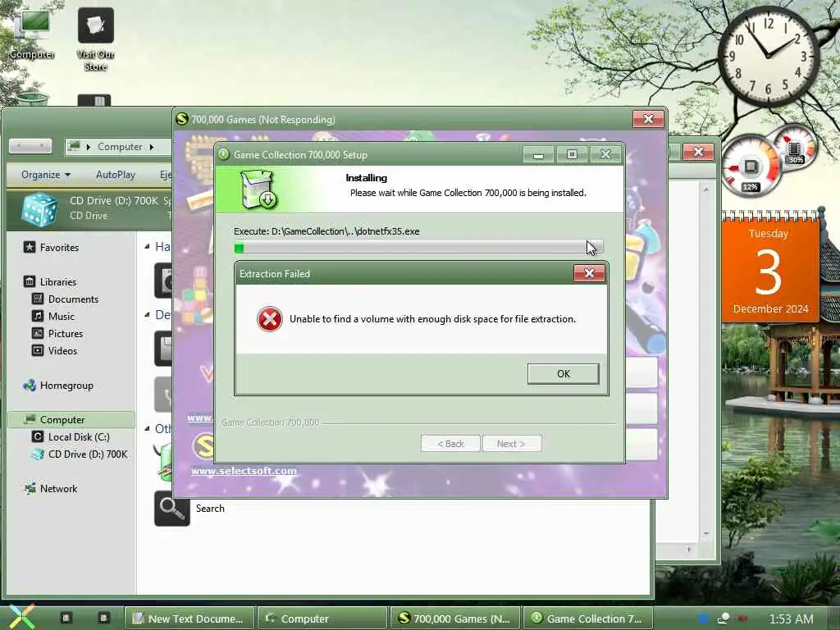Click the Next button in Setup wizard

pos(511,444)
